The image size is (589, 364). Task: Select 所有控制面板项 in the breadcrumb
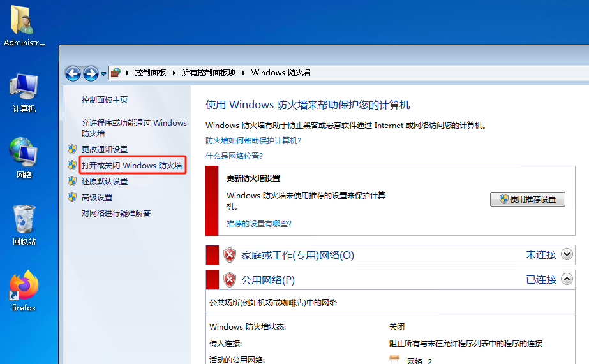point(209,73)
